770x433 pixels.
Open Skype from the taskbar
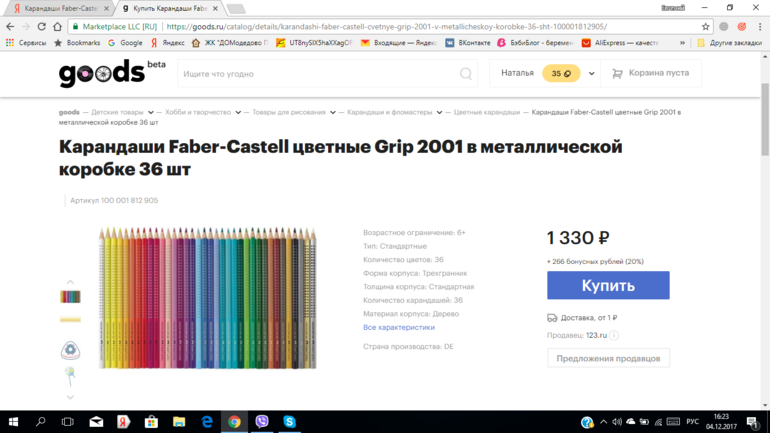point(289,422)
